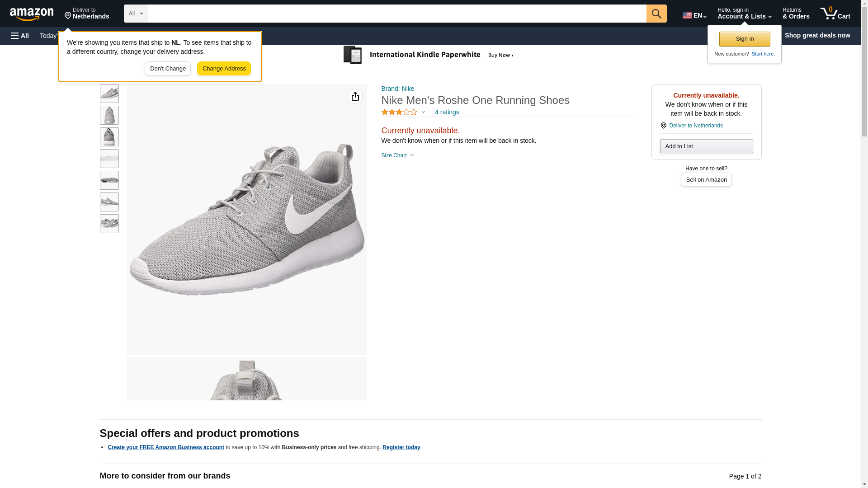
Task: Click the Amazon logo
Action: [x=32, y=14]
